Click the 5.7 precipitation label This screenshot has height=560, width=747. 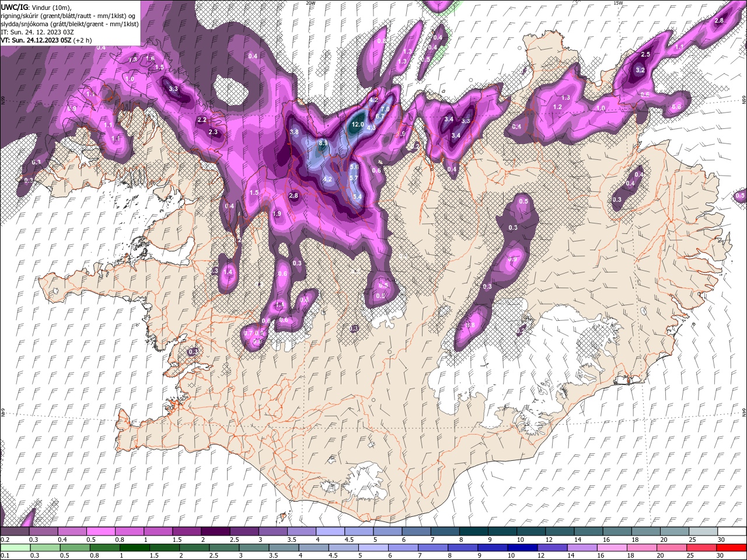point(354,178)
